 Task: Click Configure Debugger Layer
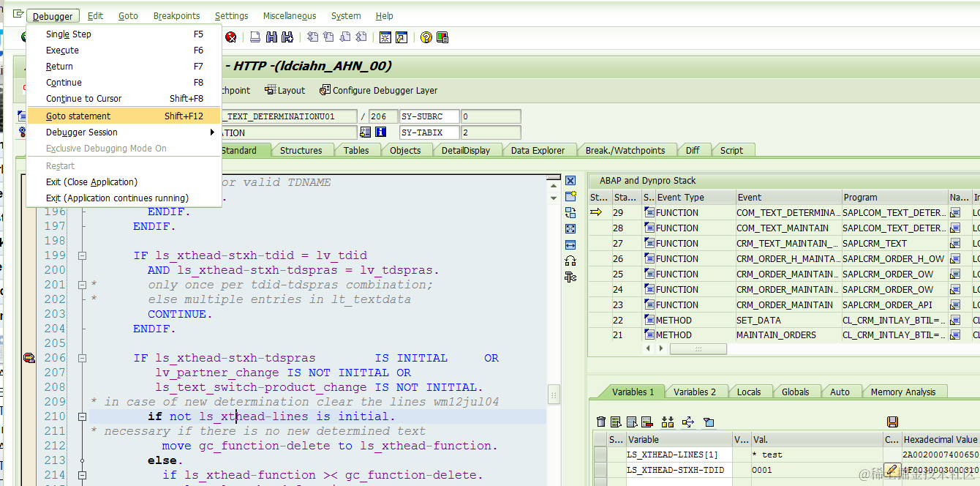379,90
